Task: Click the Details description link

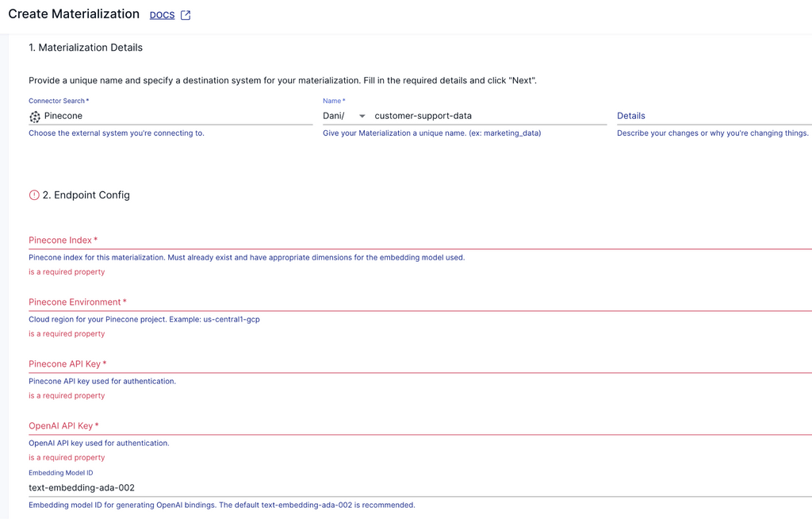Action: (630, 116)
